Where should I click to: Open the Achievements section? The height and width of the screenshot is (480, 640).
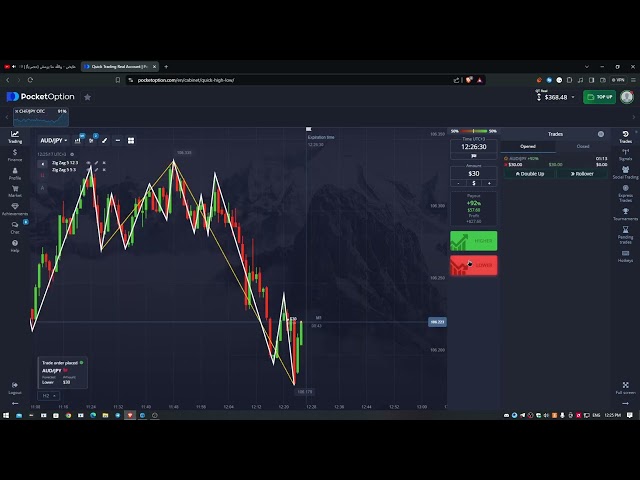tap(15, 209)
